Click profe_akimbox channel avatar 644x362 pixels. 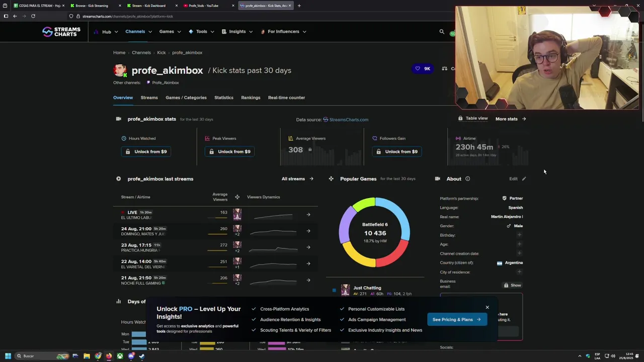[x=120, y=70]
